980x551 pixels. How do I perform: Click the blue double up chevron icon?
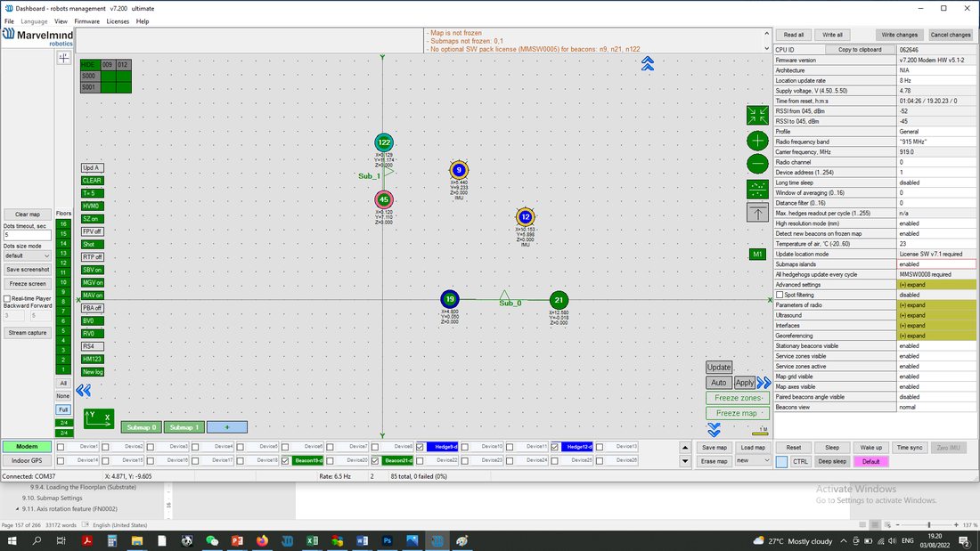648,63
